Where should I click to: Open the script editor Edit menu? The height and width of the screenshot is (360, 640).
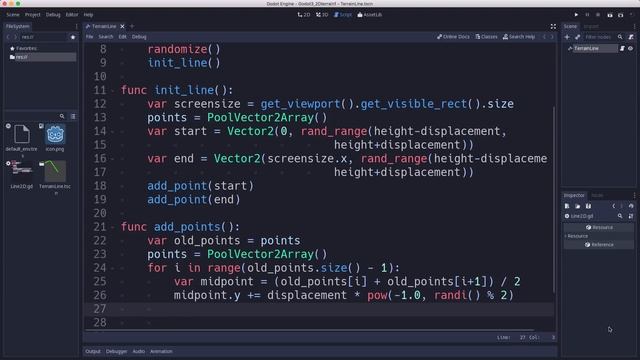[122, 37]
